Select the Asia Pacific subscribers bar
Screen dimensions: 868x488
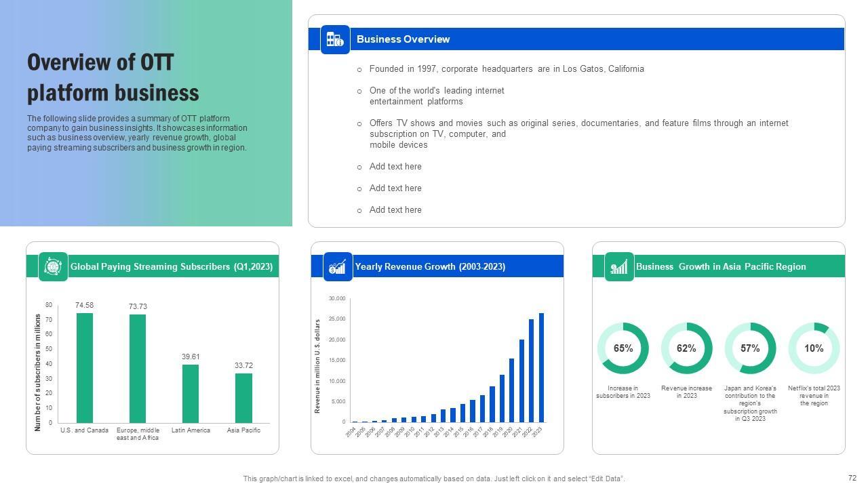[243, 398]
